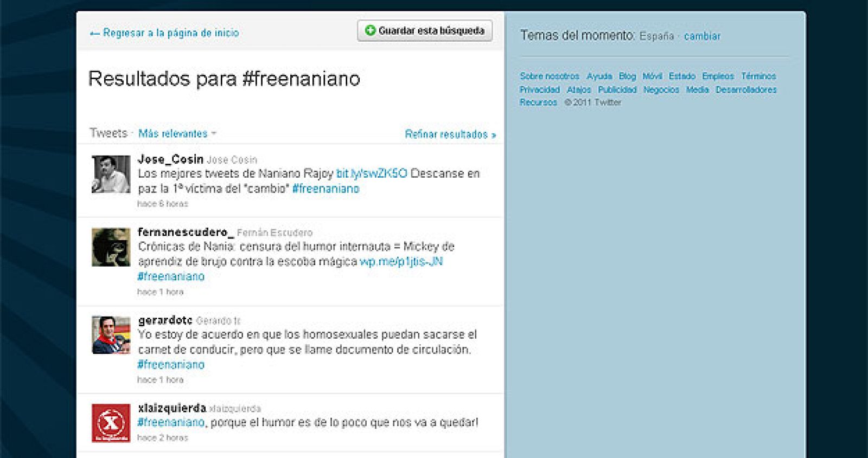Open the Jose_Cosin username link
The image size is (868, 458).
[x=170, y=159]
